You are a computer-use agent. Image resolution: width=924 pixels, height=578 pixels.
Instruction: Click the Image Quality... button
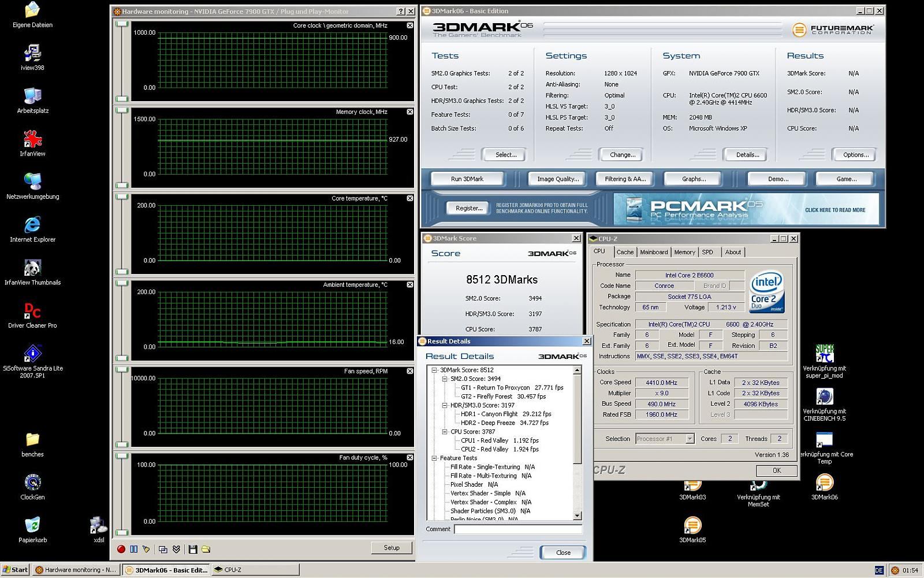tap(558, 179)
